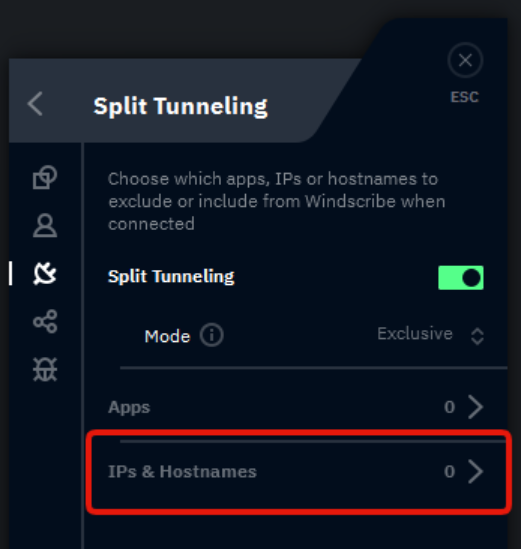Go back using the header arrow
Image resolution: width=521 pixels, height=549 pixels.
[x=35, y=104]
